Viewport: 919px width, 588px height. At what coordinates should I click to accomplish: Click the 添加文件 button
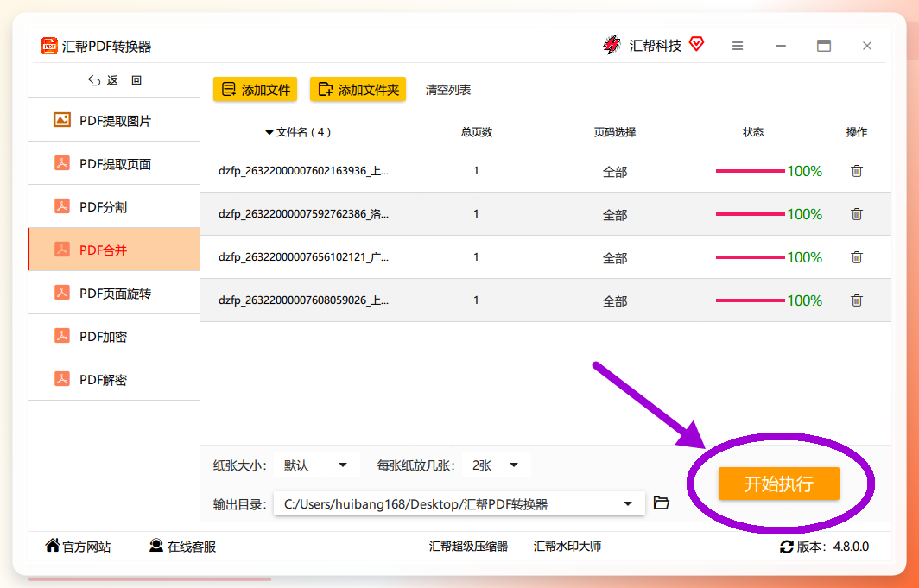tap(255, 89)
